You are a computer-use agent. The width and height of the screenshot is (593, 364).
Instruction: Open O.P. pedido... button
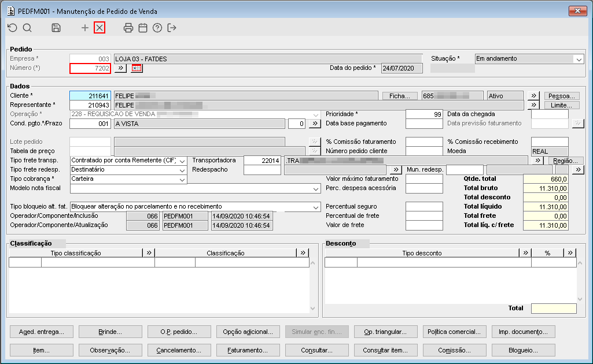coord(179,332)
